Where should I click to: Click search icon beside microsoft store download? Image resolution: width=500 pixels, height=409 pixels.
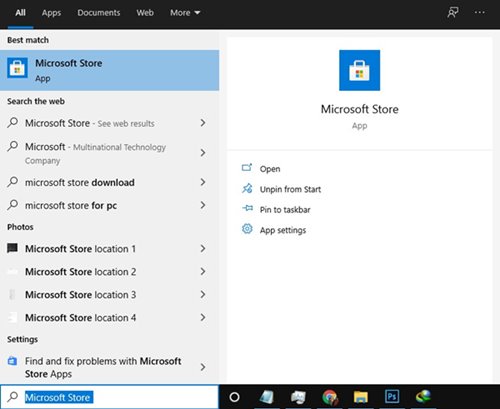click(13, 182)
